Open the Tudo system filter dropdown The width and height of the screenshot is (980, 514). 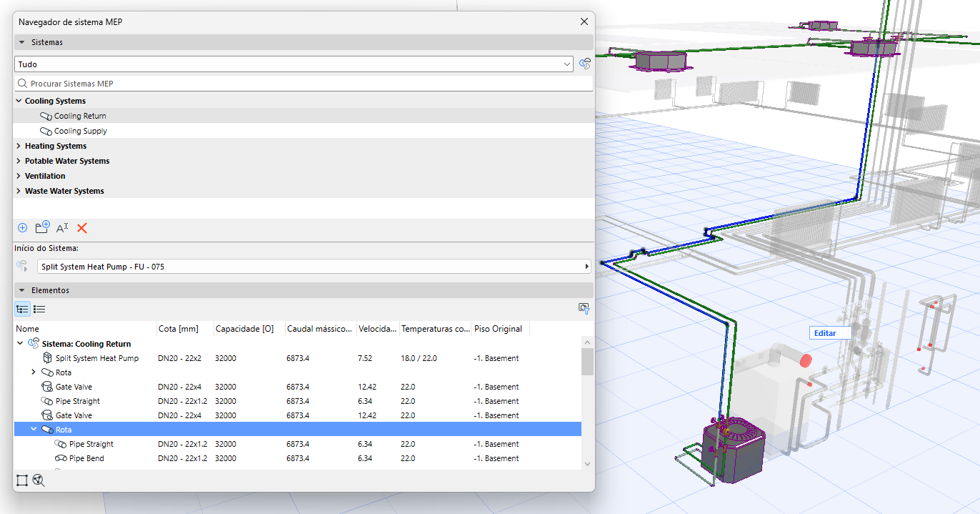[294, 64]
